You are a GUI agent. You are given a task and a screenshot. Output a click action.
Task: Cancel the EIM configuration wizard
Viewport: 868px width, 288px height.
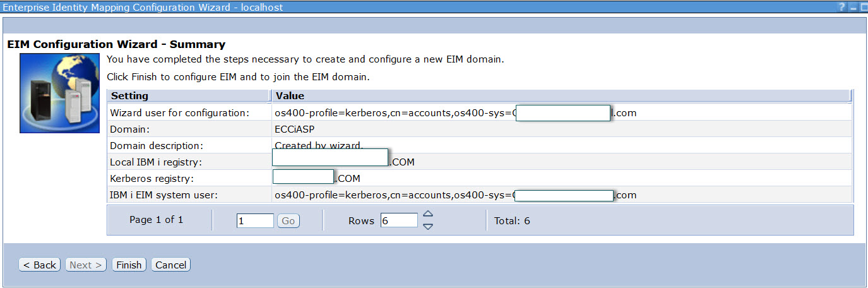pyautogui.click(x=170, y=265)
